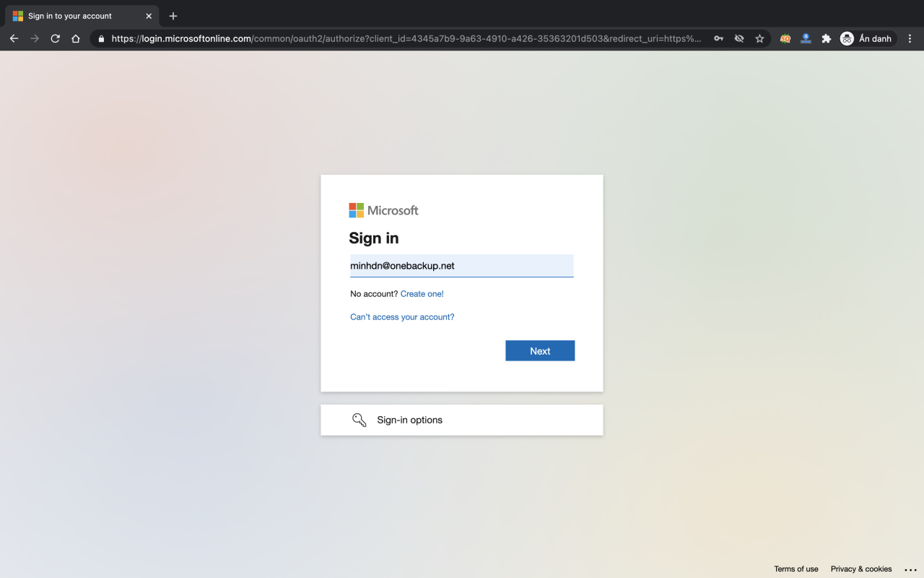Image resolution: width=924 pixels, height=578 pixels.
Task: Bookmark this page with the star icon
Action: (759, 39)
